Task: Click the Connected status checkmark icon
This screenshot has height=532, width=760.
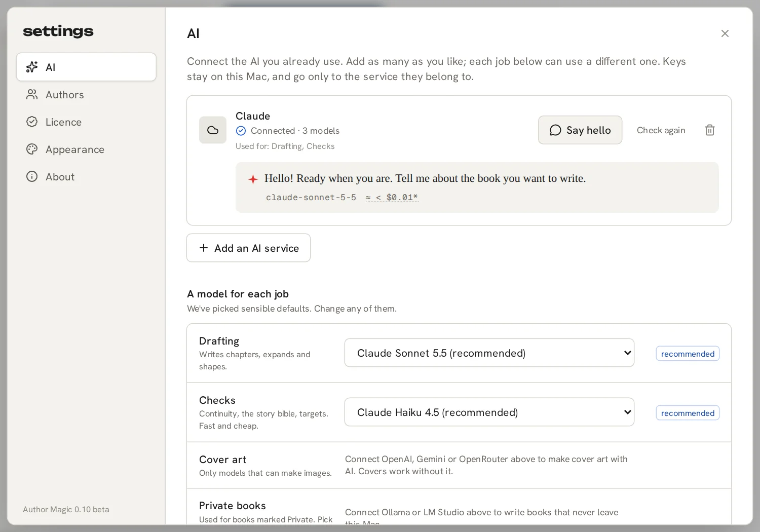Action: click(241, 131)
